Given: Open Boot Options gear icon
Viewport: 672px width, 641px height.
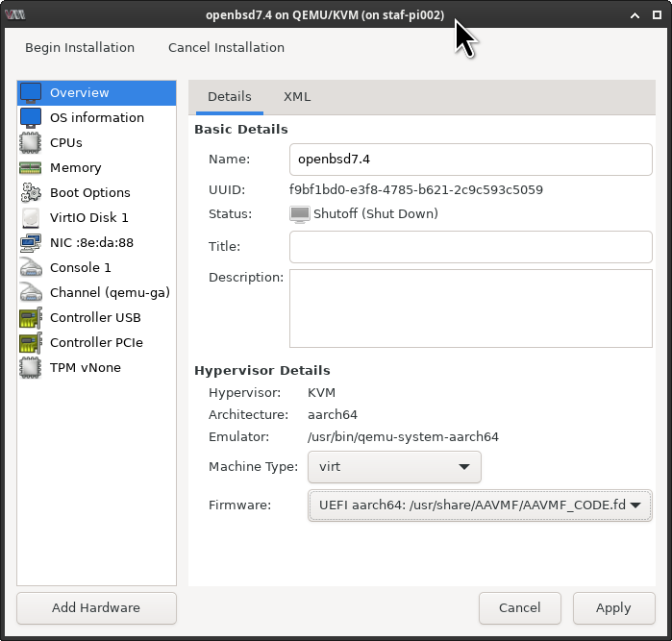Looking at the screenshot, I should click(x=31, y=193).
